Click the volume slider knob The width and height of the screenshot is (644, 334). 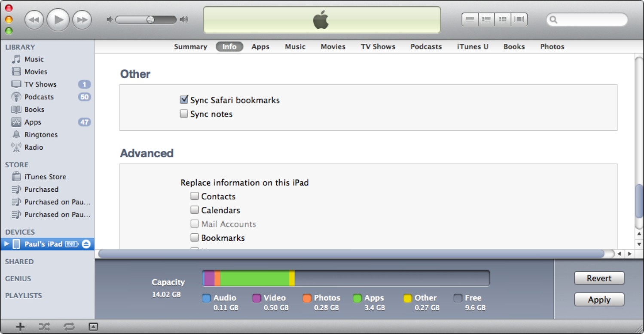150,19
